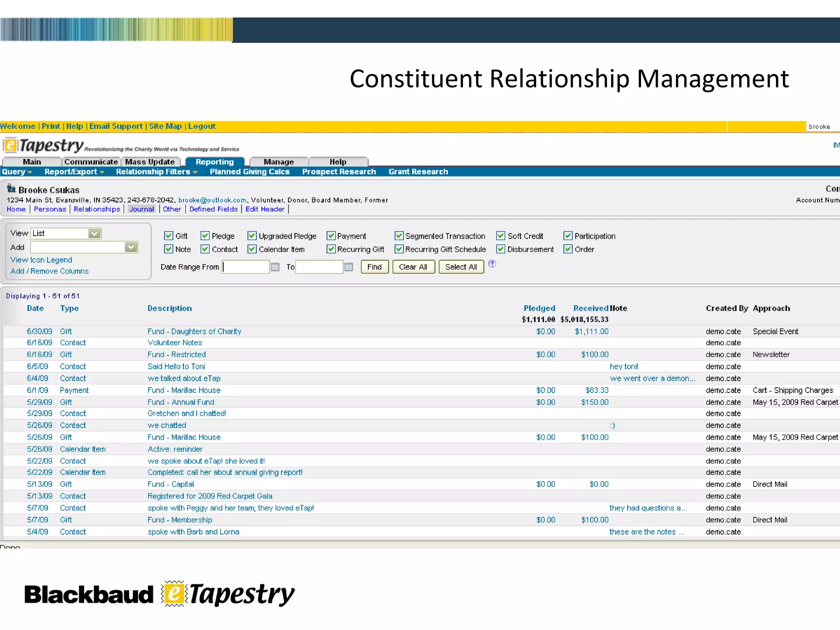Open spoke with Barb and Lorna entry
This screenshot has height=630, width=840.
(x=194, y=532)
